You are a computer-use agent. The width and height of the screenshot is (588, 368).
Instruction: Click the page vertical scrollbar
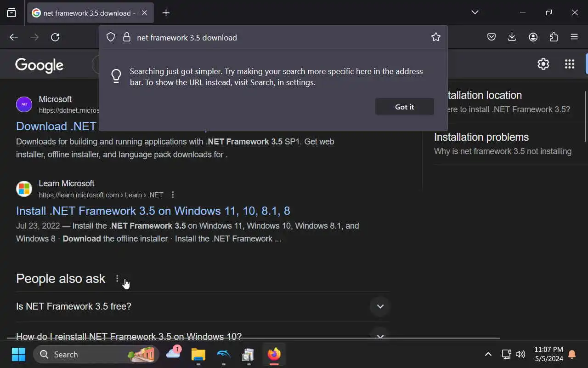(586, 116)
